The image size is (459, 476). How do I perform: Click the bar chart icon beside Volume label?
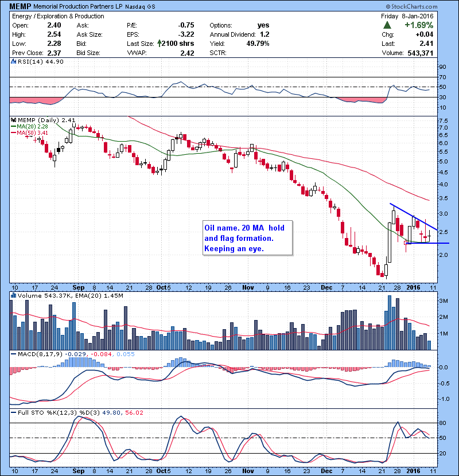pos(13,295)
